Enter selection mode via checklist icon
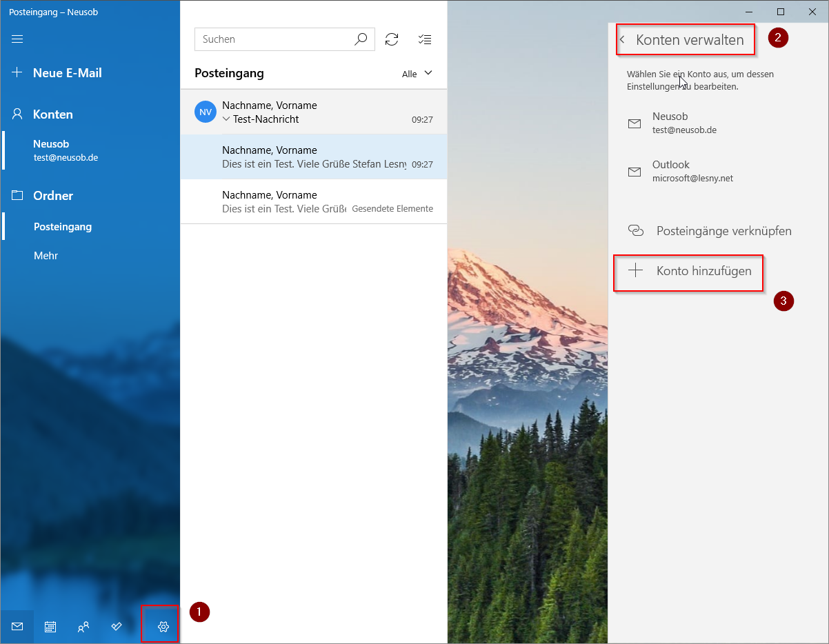Viewport: 829px width, 644px height. [x=425, y=39]
